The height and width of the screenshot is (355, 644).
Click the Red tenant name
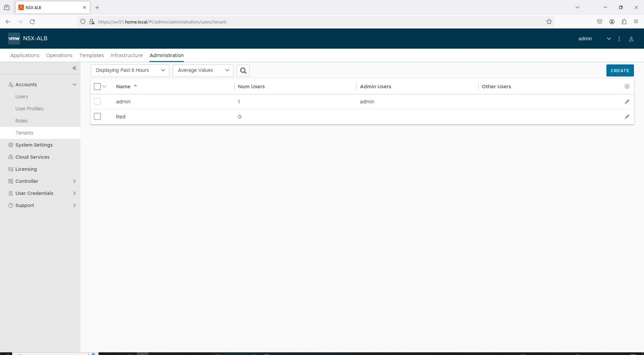coord(121,117)
